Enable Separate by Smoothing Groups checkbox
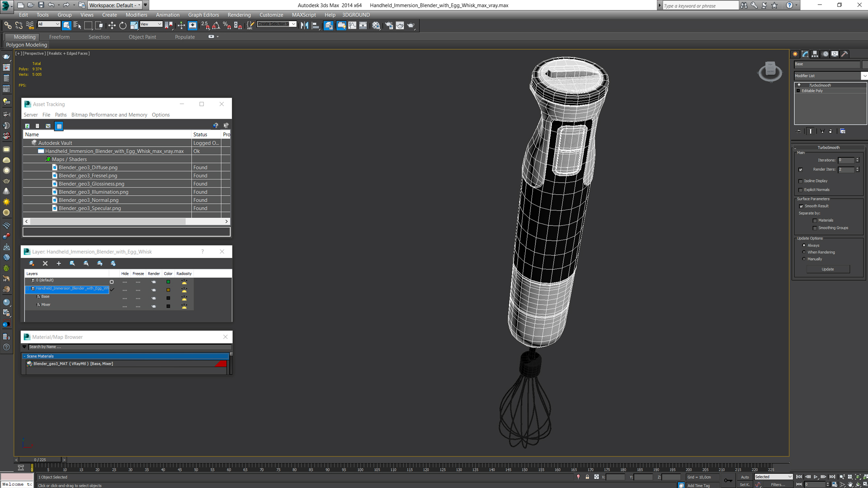Viewport: 868px width, 488px height. point(815,228)
